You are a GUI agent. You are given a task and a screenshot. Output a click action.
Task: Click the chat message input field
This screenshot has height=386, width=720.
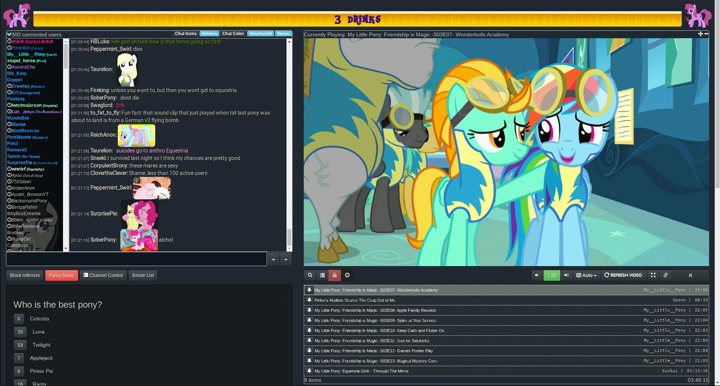point(136,259)
